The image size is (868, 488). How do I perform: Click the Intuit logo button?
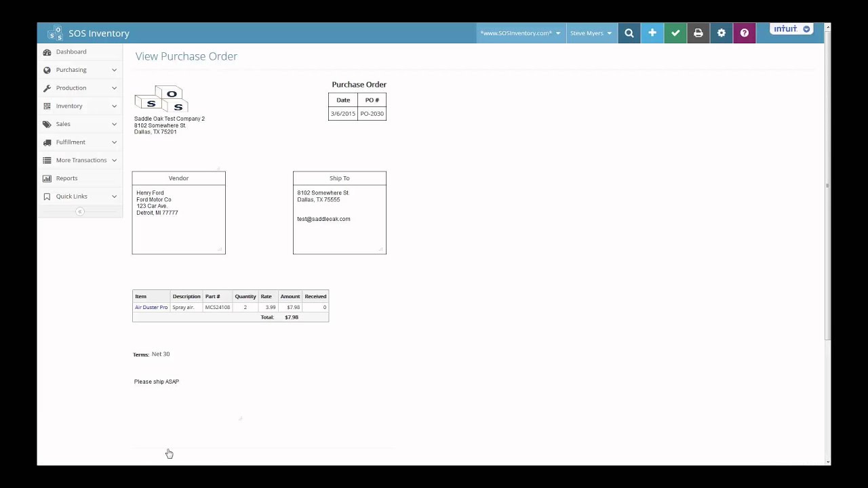792,29
